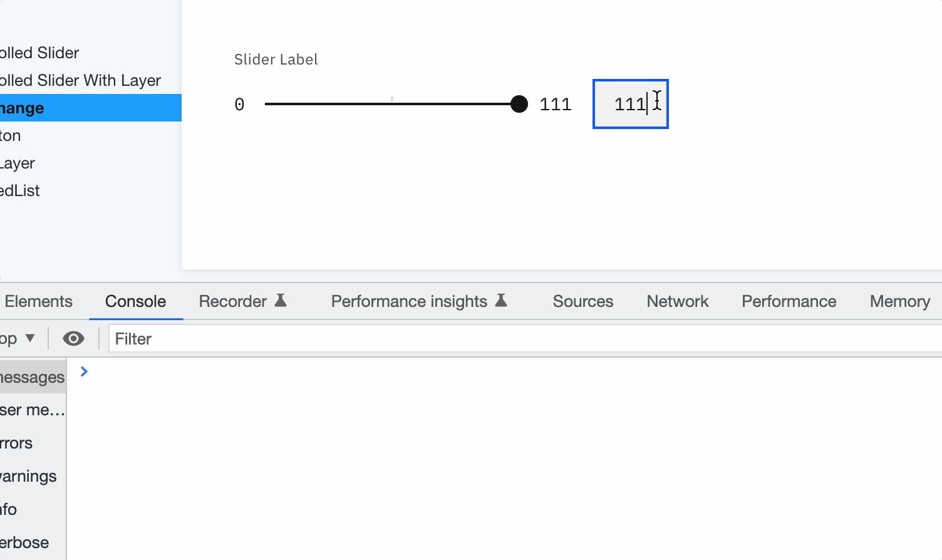Click the slider thumb handle
The height and width of the screenshot is (560, 942).
[519, 104]
